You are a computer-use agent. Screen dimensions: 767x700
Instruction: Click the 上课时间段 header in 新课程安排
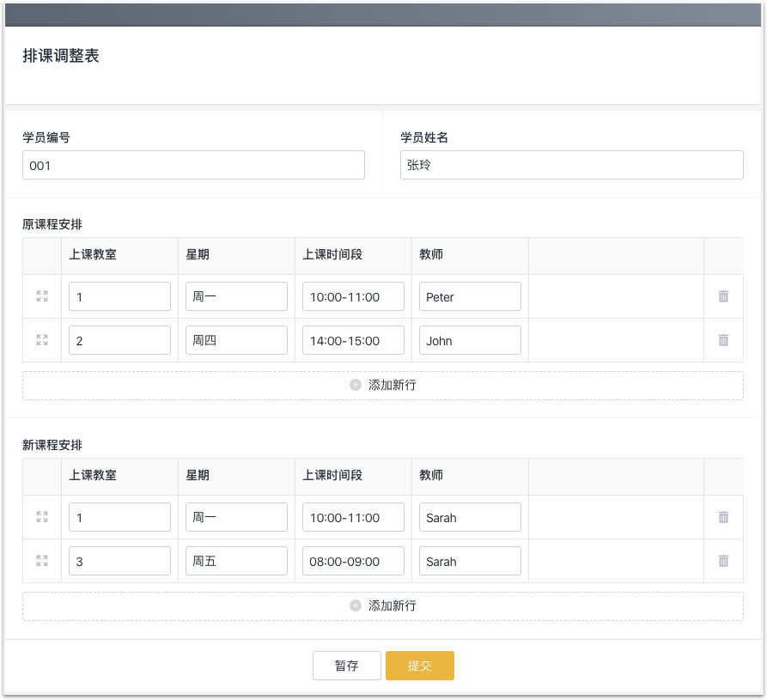332,475
